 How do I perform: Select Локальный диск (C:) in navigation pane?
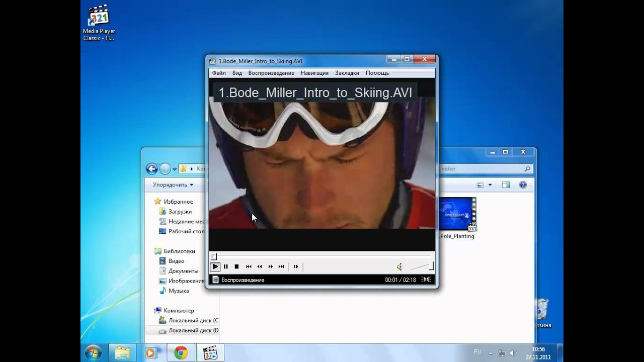tap(189, 320)
